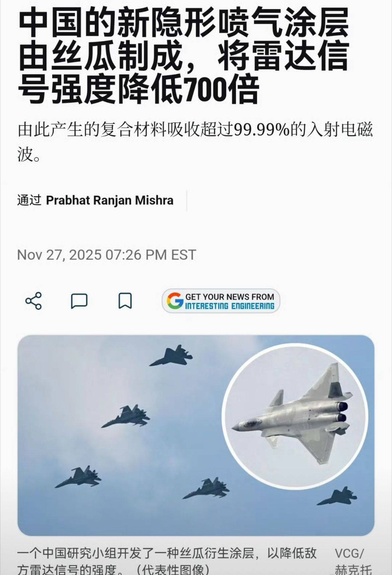Open comments via the speech bubble icon
Viewport: 392px width, 575px height.
(79, 301)
